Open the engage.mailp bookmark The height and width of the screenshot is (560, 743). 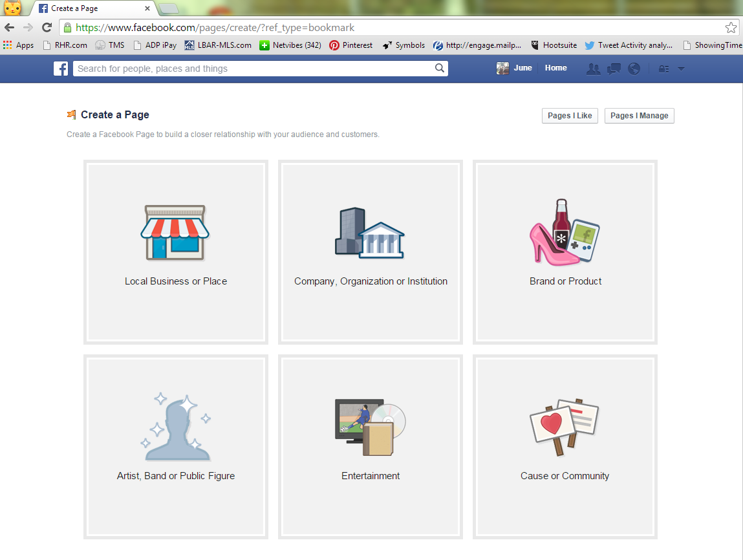coord(477,45)
